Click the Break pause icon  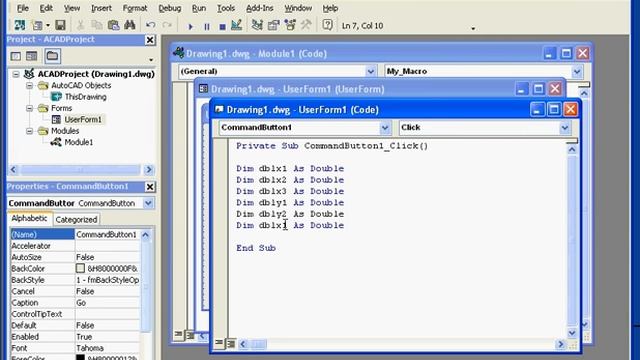[x=207, y=27]
